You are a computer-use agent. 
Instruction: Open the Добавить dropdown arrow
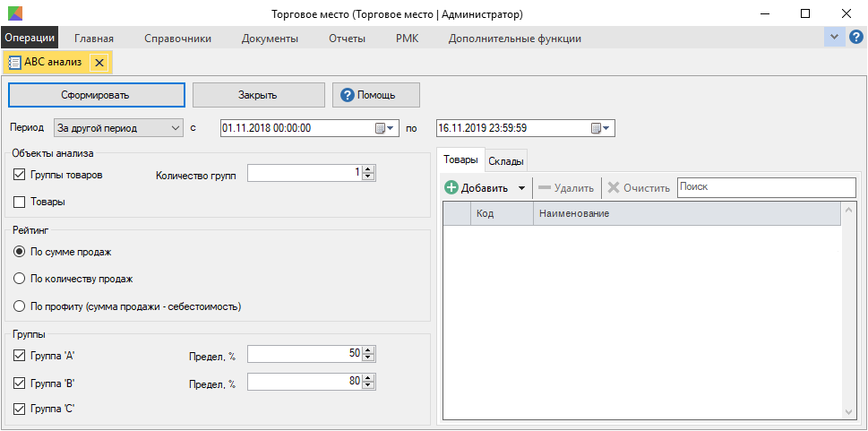pyautogui.click(x=521, y=188)
